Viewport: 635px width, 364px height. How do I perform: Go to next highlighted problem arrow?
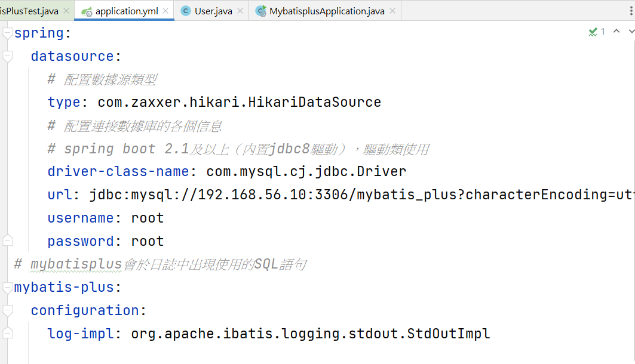631,31
